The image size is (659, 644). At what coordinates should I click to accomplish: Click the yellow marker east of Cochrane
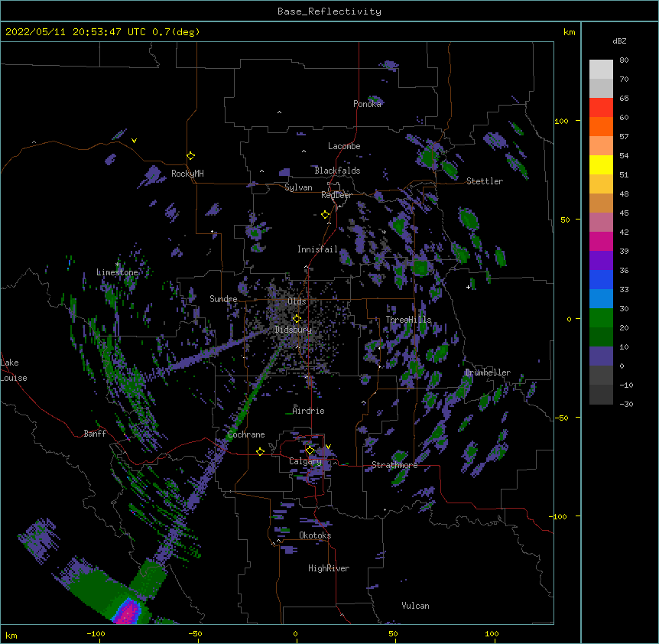260,451
